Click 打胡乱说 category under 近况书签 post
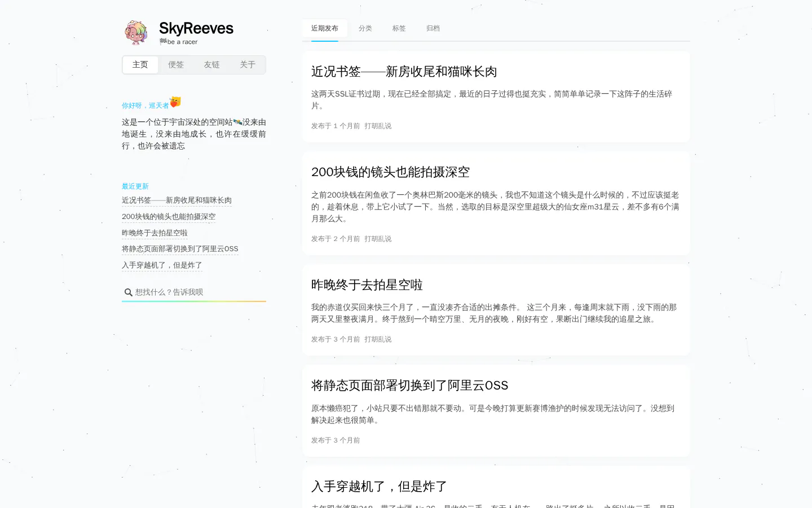812x508 pixels. tap(378, 126)
